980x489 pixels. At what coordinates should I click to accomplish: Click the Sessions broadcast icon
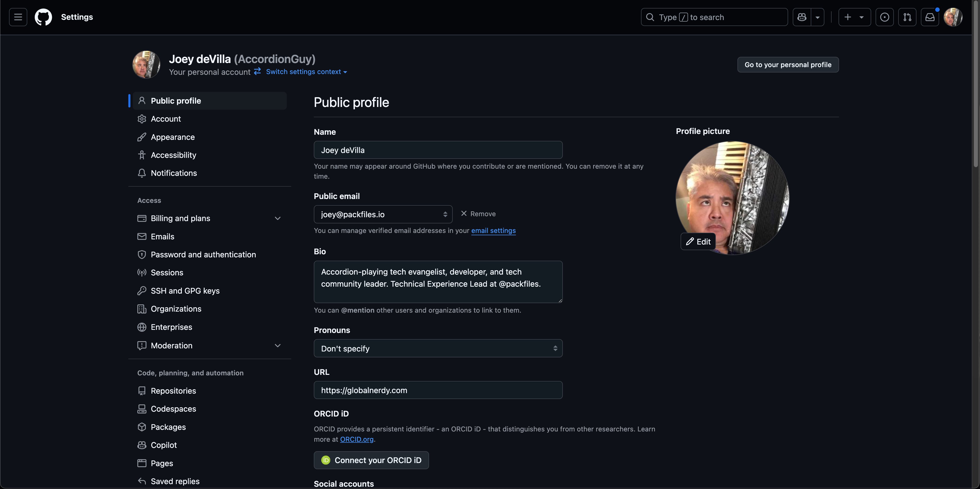(x=141, y=273)
